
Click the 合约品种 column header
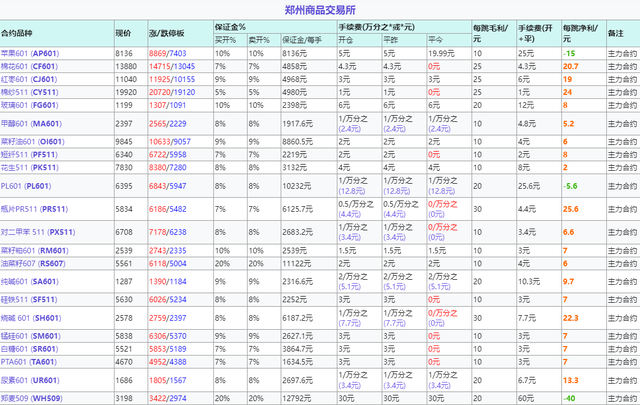coord(17,33)
